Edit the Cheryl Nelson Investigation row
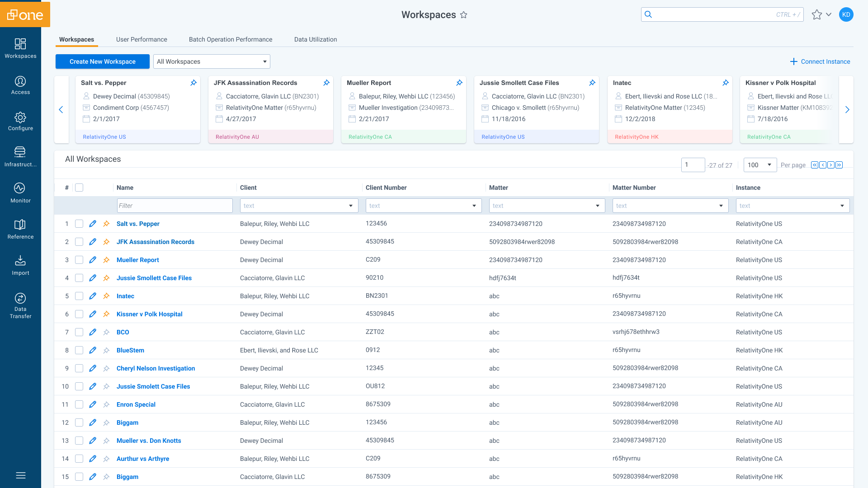Image resolution: width=868 pixels, height=488 pixels. click(93, 368)
